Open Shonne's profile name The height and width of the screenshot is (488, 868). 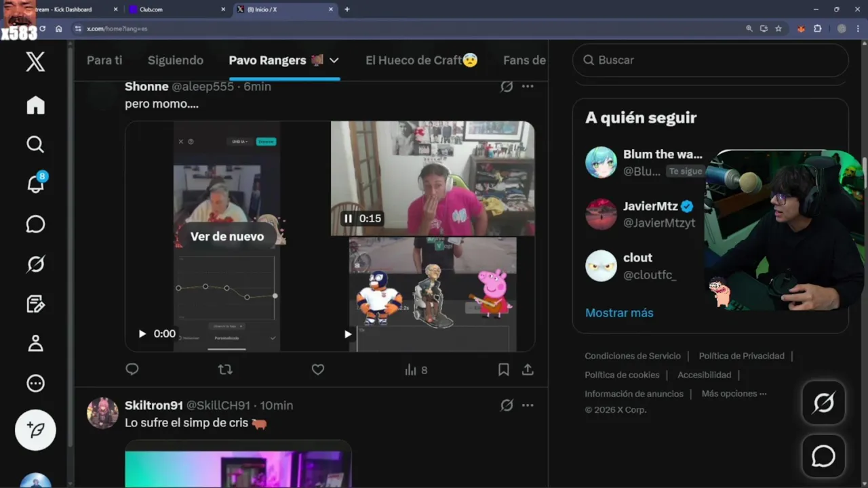pos(146,87)
